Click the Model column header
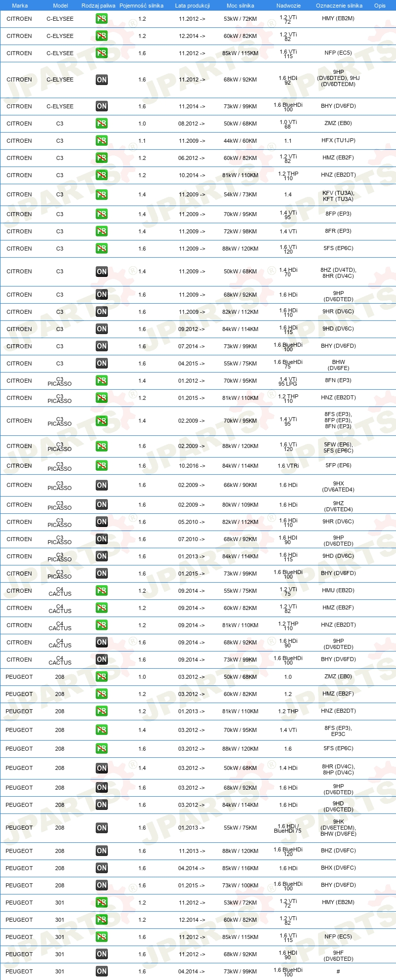Screen dimensions: 396x980 (61, 6)
